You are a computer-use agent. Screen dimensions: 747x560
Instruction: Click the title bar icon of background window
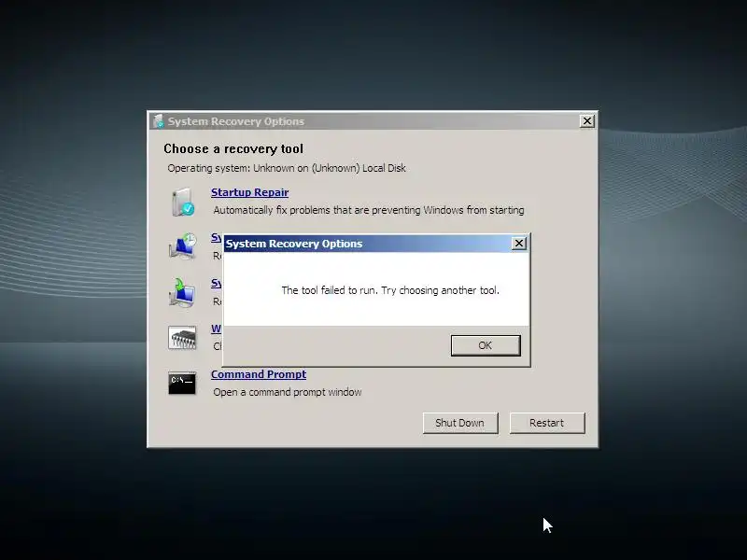pos(158,121)
